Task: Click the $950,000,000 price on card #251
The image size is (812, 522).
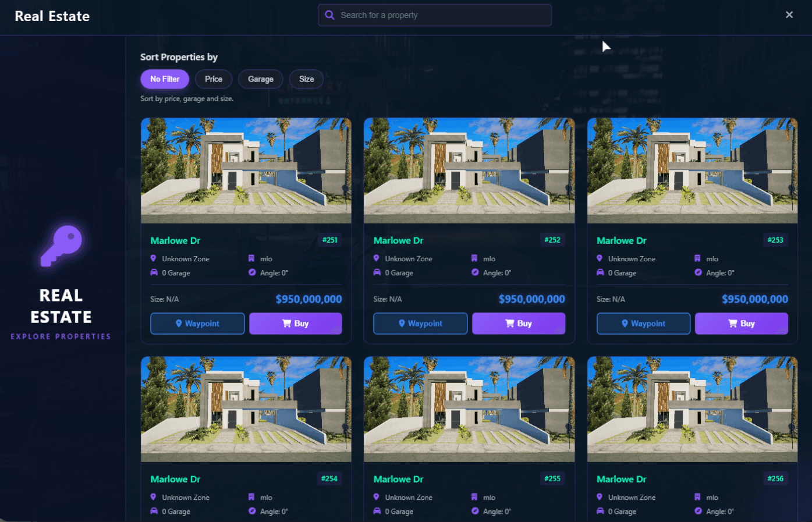Action: pos(309,299)
